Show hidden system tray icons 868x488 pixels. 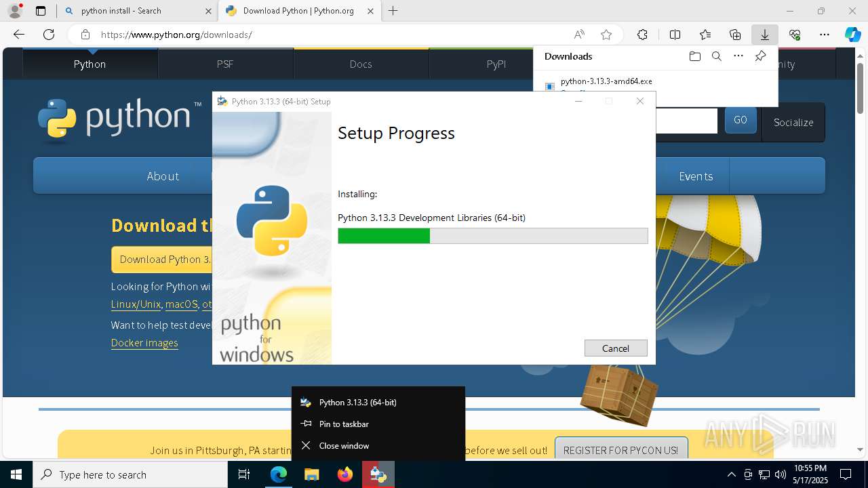pyautogui.click(x=731, y=474)
